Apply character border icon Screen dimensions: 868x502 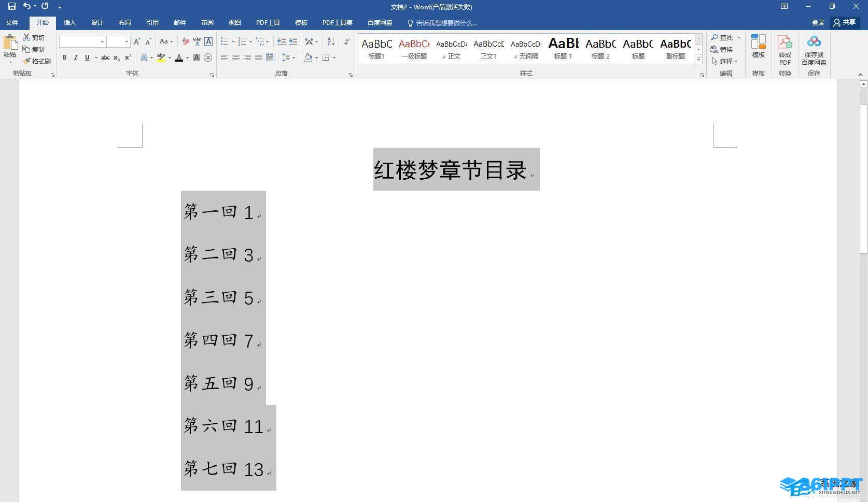pyautogui.click(x=208, y=41)
